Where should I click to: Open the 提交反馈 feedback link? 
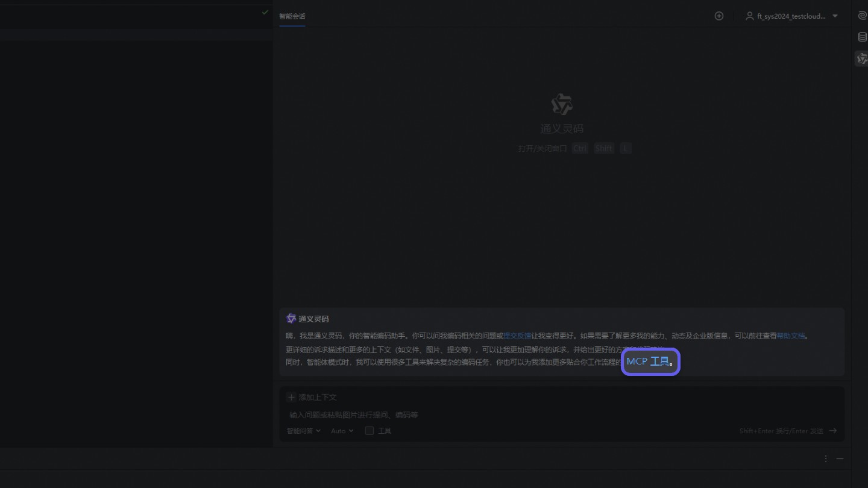coord(518,336)
